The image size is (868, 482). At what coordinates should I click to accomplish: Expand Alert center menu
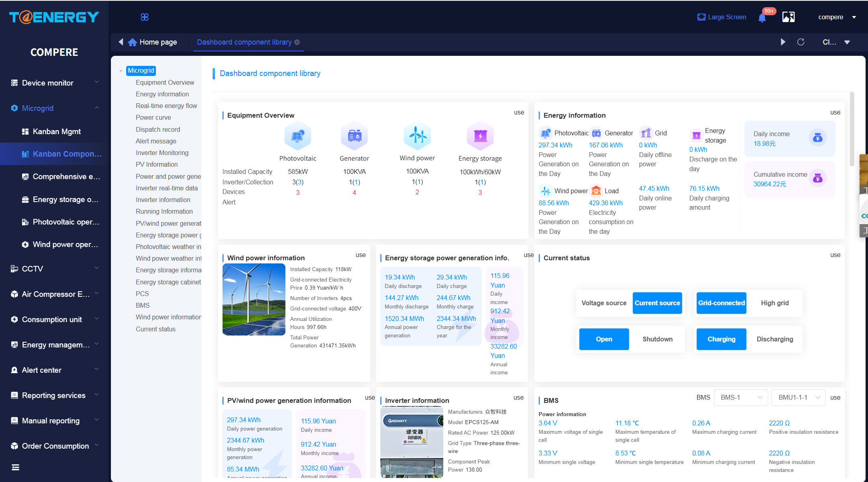click(x=54, y=370)
